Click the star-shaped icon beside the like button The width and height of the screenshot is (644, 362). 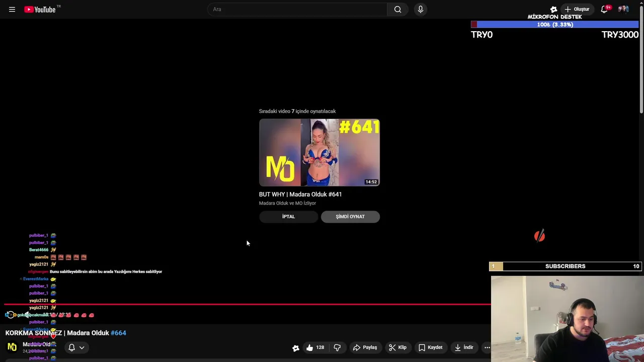[296, 347]
